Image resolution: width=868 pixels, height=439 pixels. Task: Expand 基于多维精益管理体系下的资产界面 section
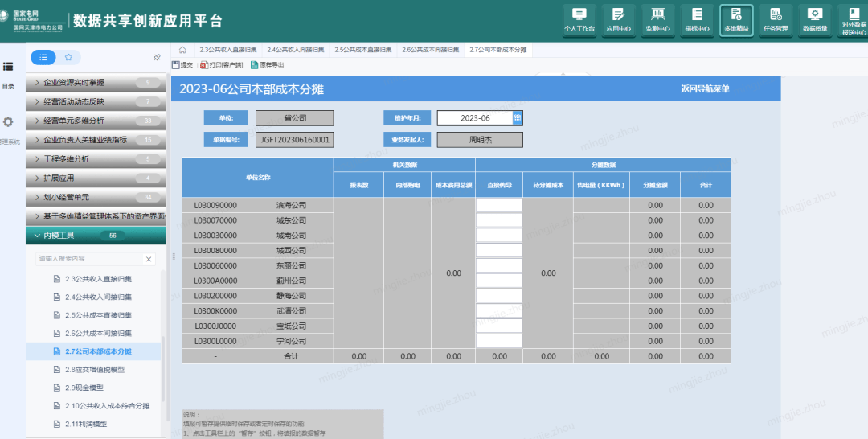(x=95, y=216)
